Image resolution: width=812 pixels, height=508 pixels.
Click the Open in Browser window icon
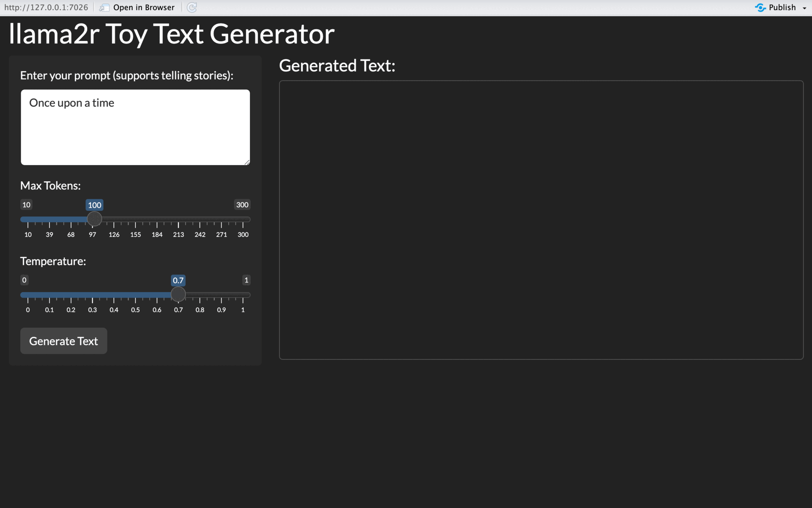(x=104, y=8)
